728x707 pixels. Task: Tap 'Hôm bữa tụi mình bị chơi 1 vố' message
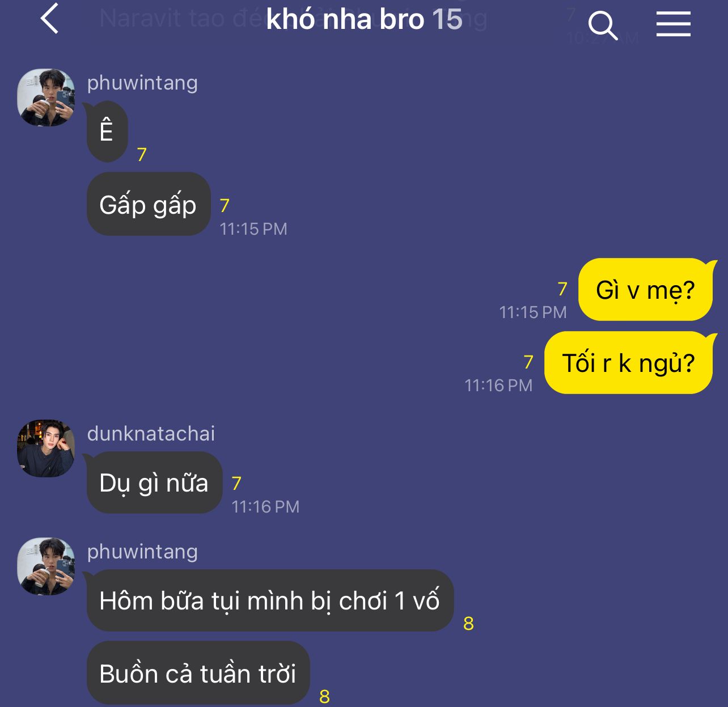270,600
